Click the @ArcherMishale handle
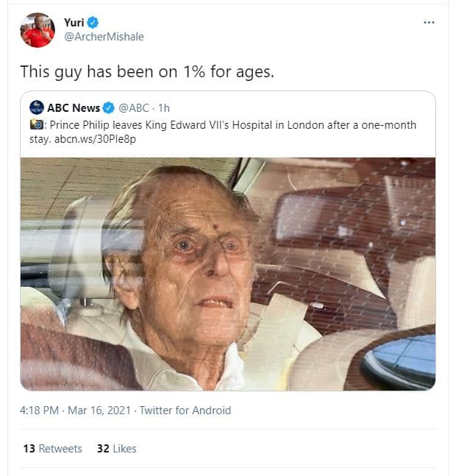Screen dimensions: 456x476 pyautogui.click(x=104, y=37)
